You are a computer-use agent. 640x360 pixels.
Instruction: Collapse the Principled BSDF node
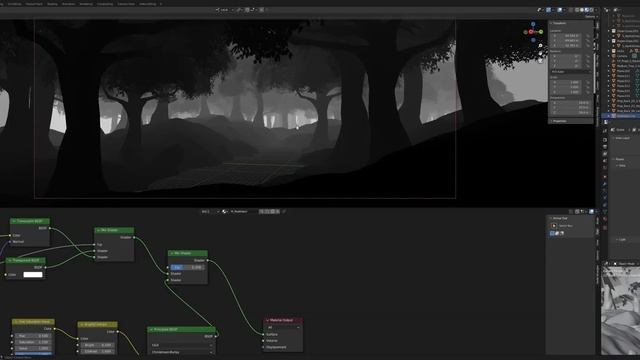point(151,329)
